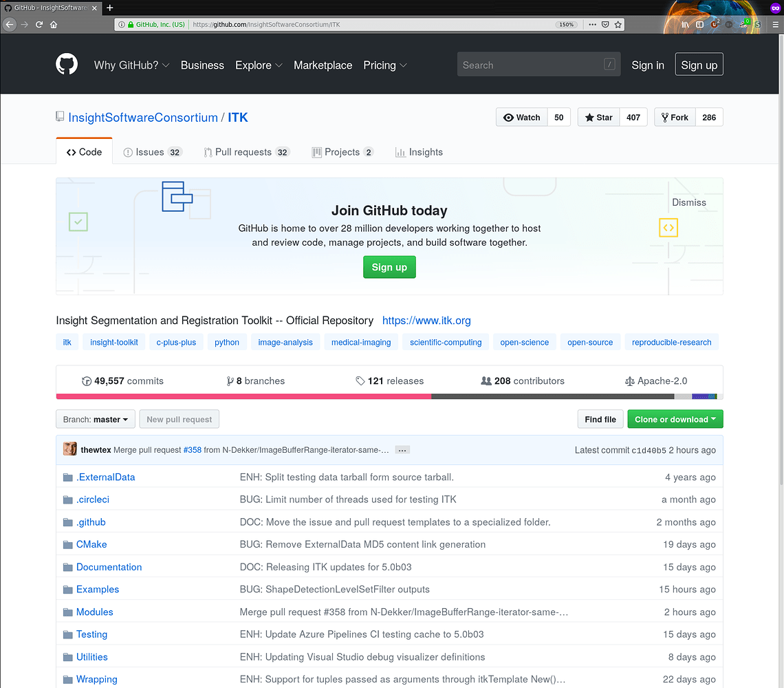Click the contributors people icon

486,380
